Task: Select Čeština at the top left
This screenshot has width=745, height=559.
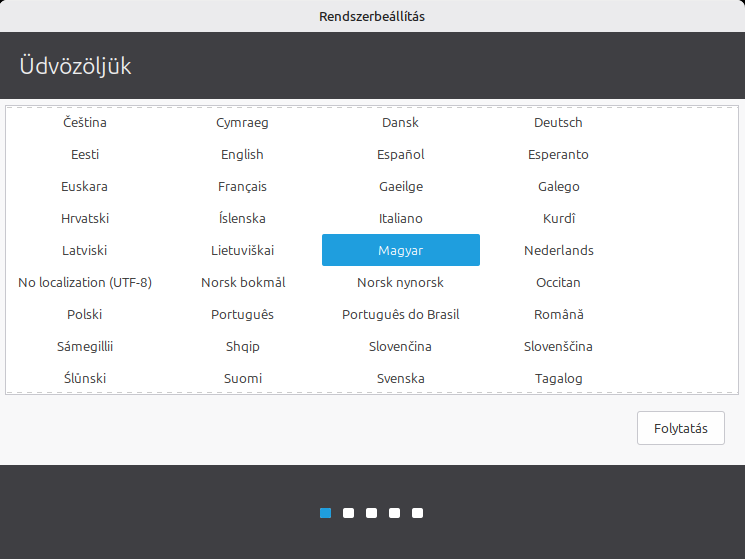Action: pyautogui.click(x=85, y=122)
